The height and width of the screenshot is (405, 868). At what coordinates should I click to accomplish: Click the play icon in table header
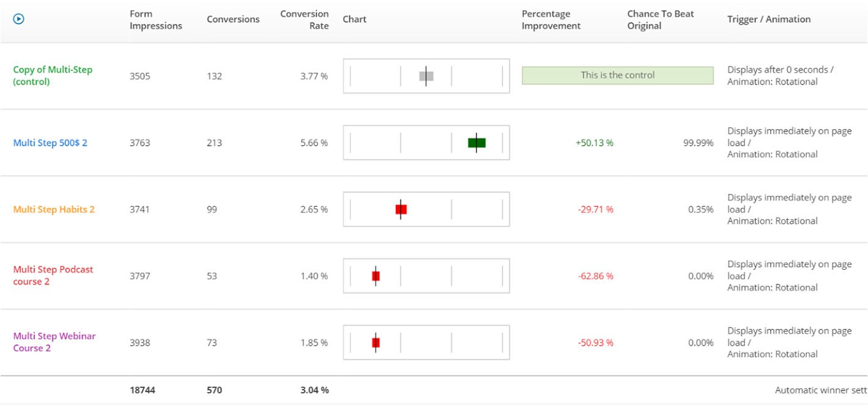pyautogui.click(x=18, y=19)
